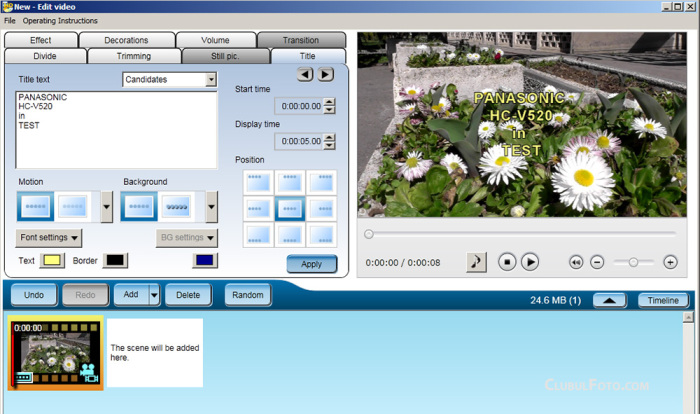The image size is (700, 414).
Task: Expand the Background styles dropdown arrow
Action: coord(212,206)
